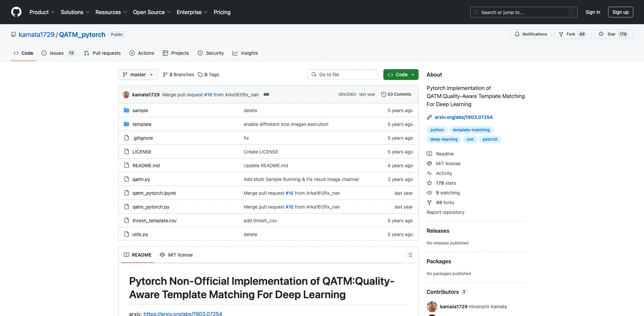644x316 pixels.
Task: Open arxiv.org/abs/1903.07254 in About
Action: pyautogui.click(x=464, y=117)
